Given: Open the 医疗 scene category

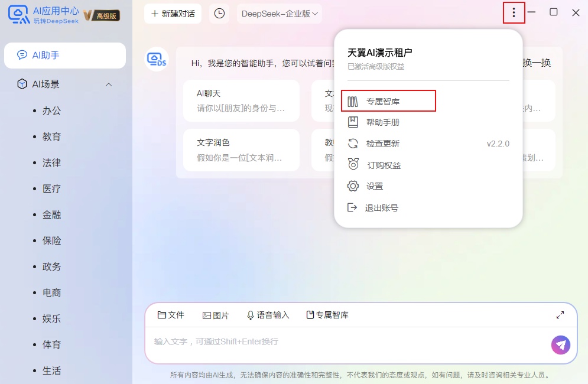Looking at the screenshot, I should [x=52, y=188].
